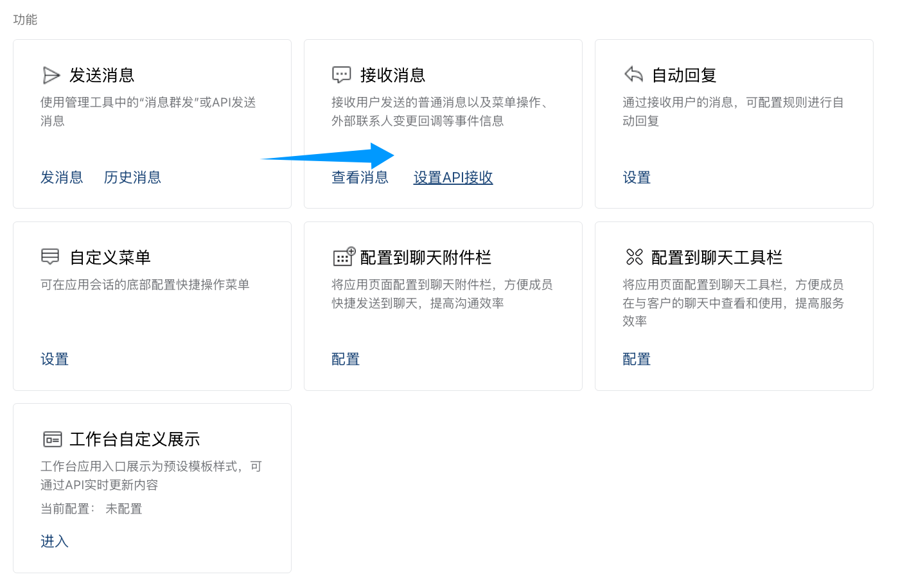898x588 pixels.
Task: Click the custom menu icon
Action: tap(50, 257)
